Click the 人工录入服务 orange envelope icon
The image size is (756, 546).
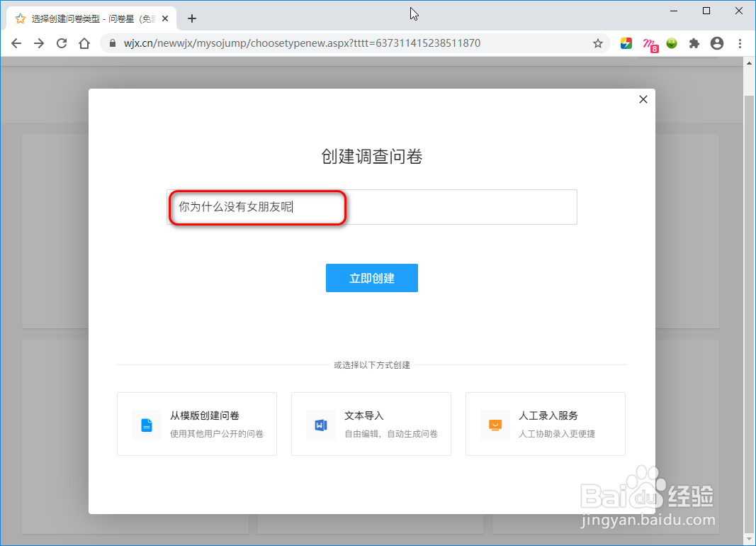pos(495,424)
